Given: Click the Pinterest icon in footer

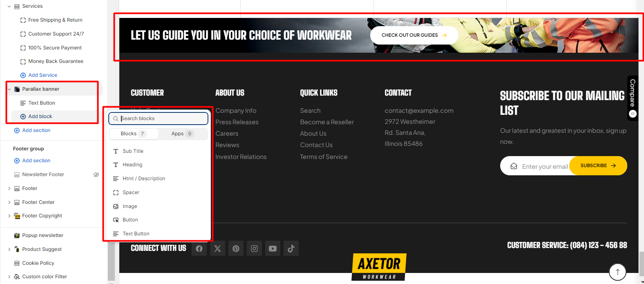Looking at the screenshot, I should [236, 248].
